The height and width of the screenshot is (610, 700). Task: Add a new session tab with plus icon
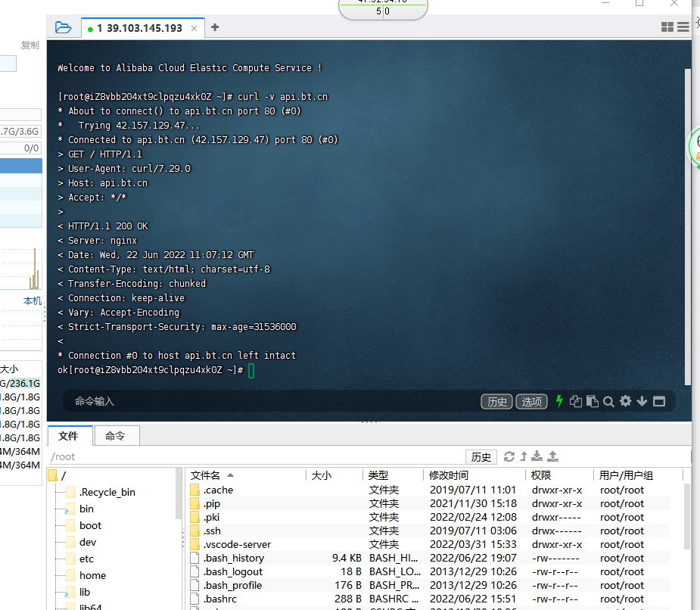pyautogui.click(x=215, y=27)
